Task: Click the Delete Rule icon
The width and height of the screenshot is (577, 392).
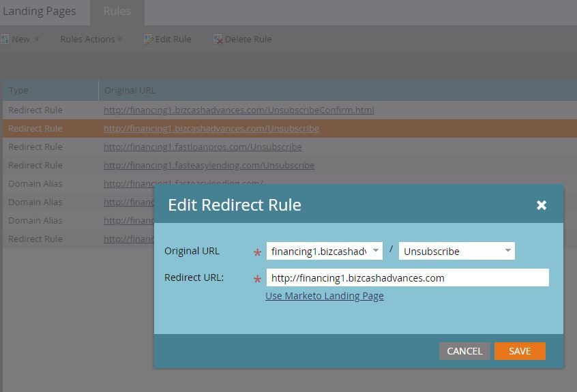Action: (218, 39)
